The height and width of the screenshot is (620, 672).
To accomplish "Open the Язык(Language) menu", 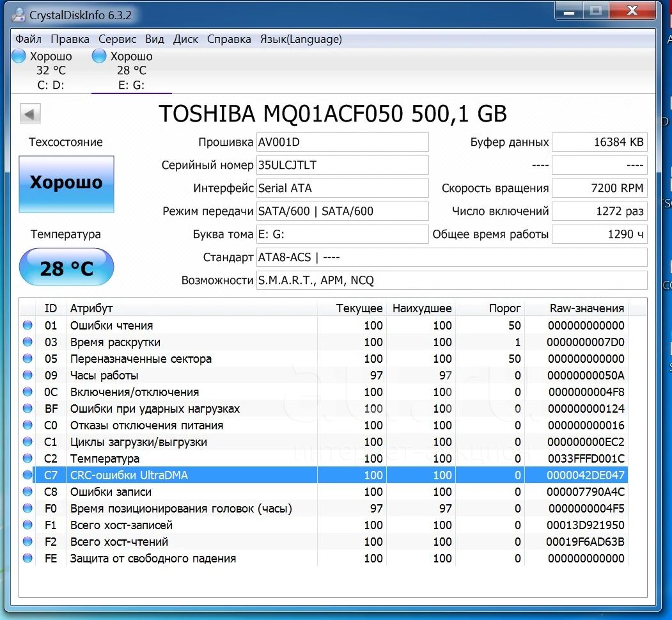I will [301, 39].
